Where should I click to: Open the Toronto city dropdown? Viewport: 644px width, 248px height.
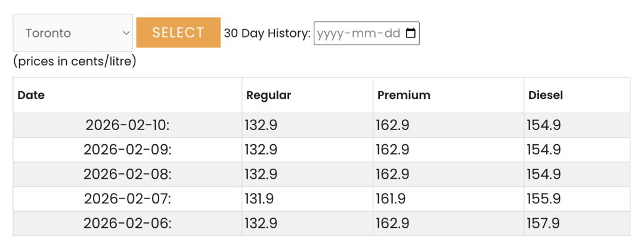point(73,33)
